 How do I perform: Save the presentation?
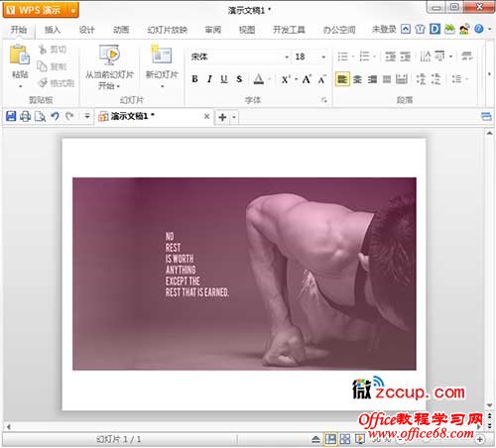point(11,116)
